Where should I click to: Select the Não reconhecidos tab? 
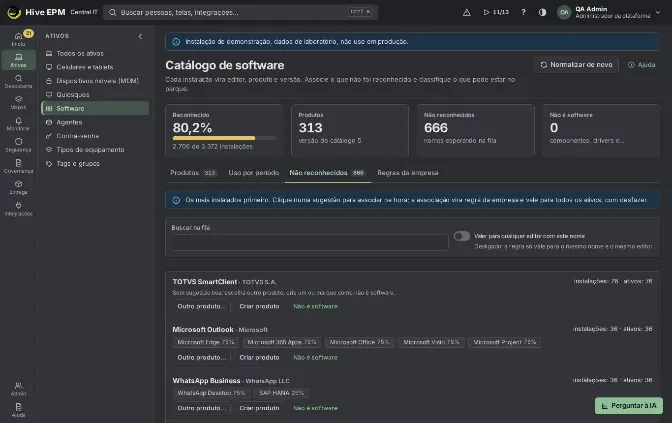click(328, 173)
